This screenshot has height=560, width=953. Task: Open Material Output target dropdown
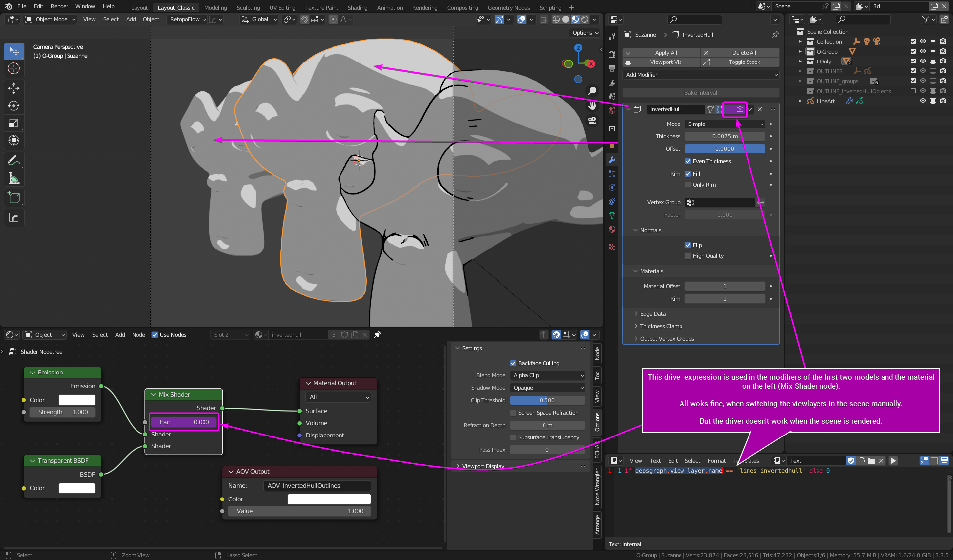coord(339,397)
